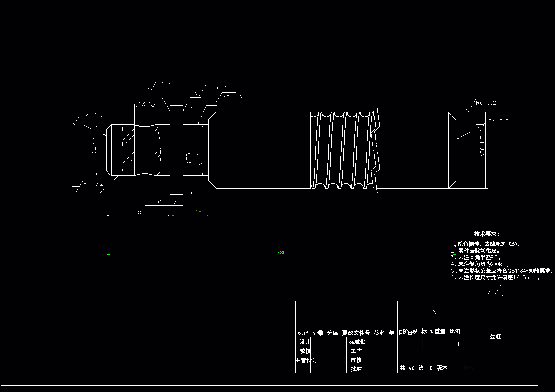Click the ø30 h7 dimension text
Image resolution: width=555 pixels, height=392 pixels.
[x=483, y=147]
